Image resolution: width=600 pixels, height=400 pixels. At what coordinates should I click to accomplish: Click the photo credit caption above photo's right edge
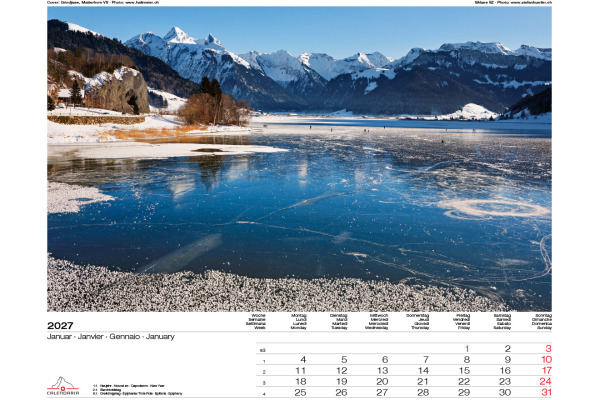(x=513, y=2)
